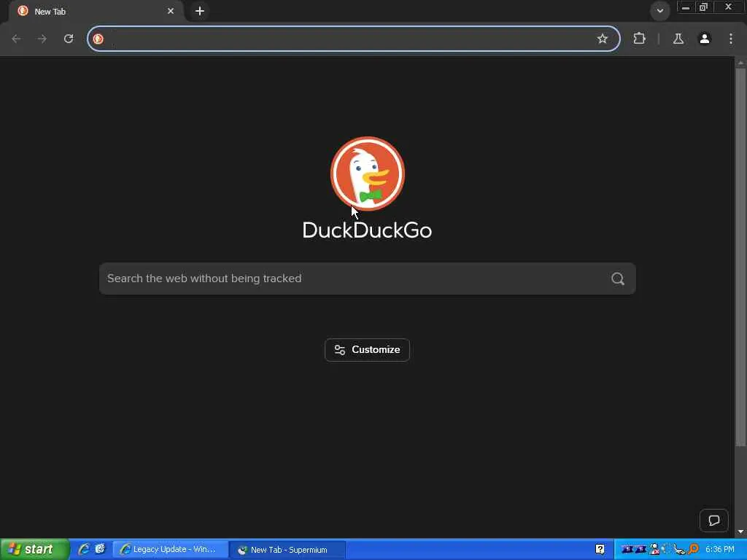Click the Customize button
The width and height of the screenshot is (747, 560).
(368, 350)
